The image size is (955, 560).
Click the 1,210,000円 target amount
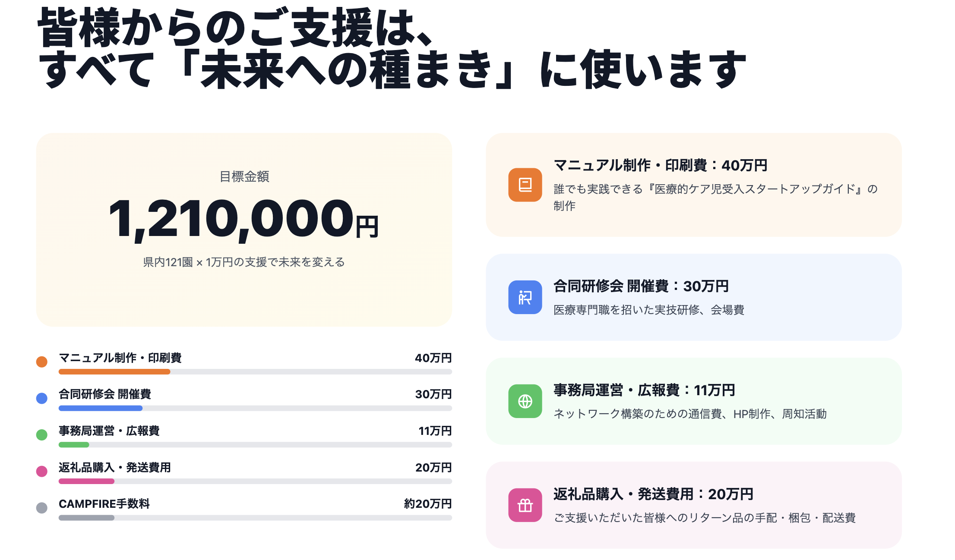(243, 218)
